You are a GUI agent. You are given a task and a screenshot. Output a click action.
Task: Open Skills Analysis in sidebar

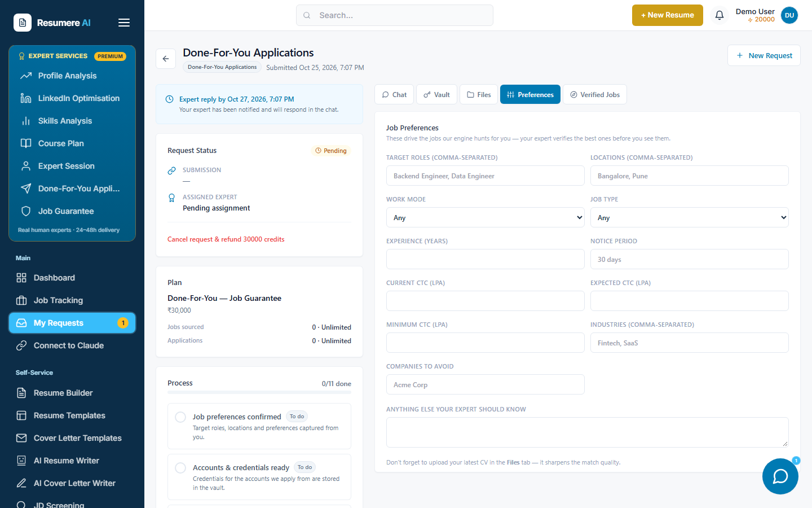point(72,121)
